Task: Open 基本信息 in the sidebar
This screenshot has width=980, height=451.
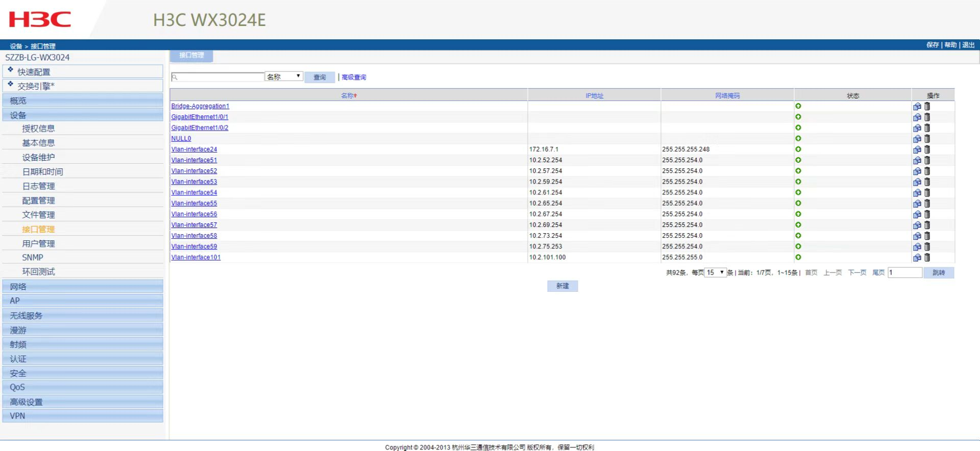Action: (x=38, y=143)
